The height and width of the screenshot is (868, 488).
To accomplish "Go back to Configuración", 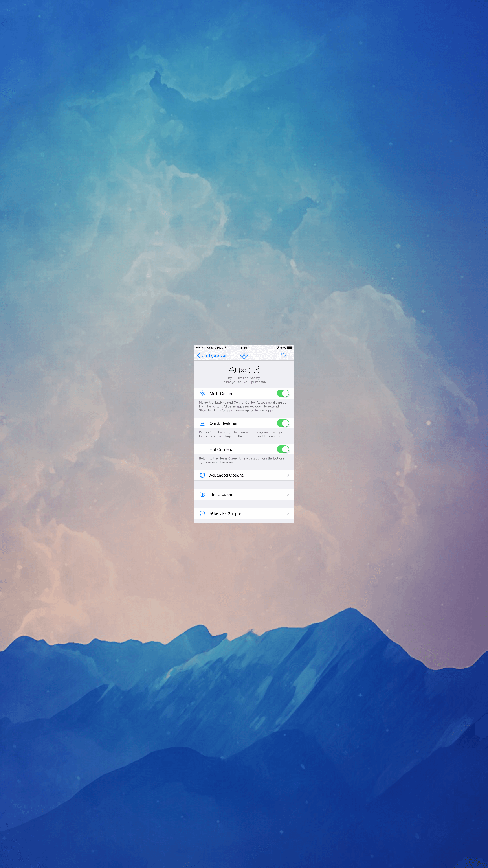I will tap(212, 355).
